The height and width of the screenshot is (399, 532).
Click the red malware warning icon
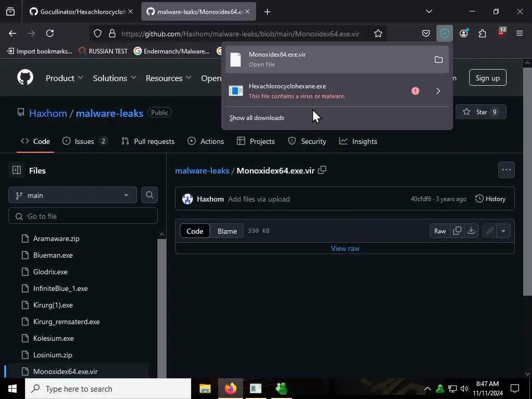coord(415,91)
